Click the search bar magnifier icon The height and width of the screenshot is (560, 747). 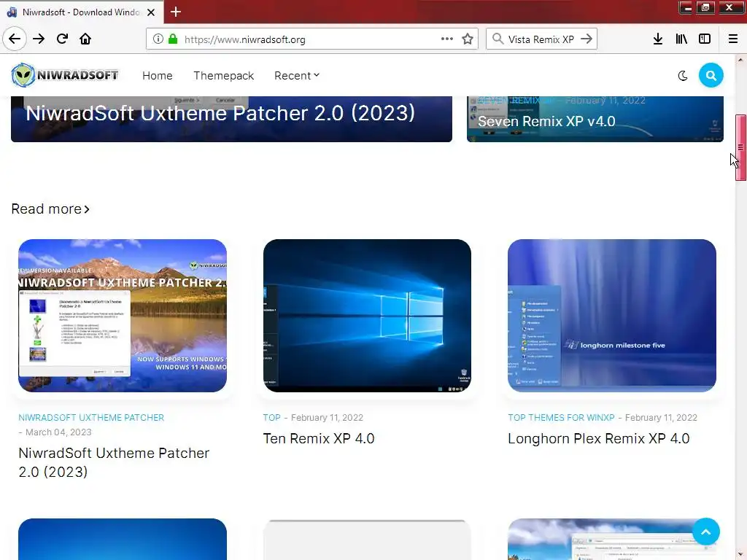pyautogui.click(x=498, y=39)
